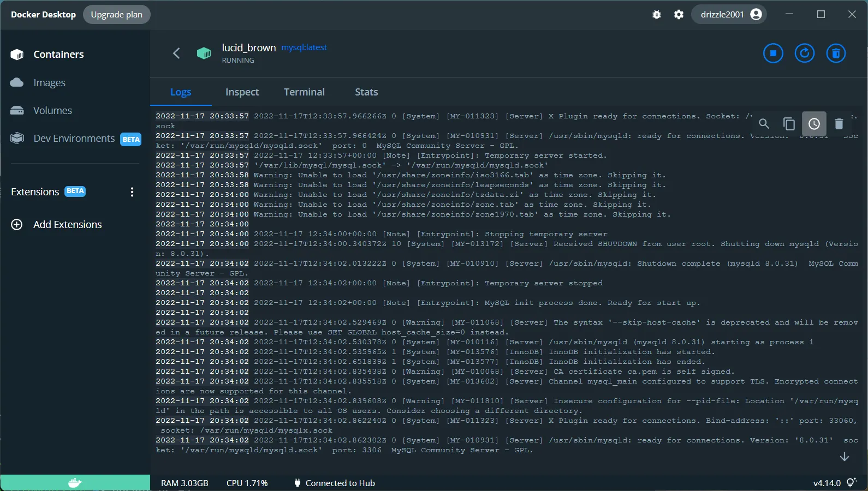Open the log search tool
Screen dimensions: 868x491
(764, 124)
